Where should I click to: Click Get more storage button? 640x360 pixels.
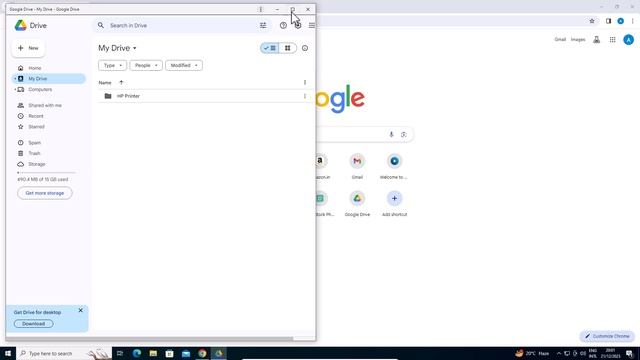(x=45, y=193)
